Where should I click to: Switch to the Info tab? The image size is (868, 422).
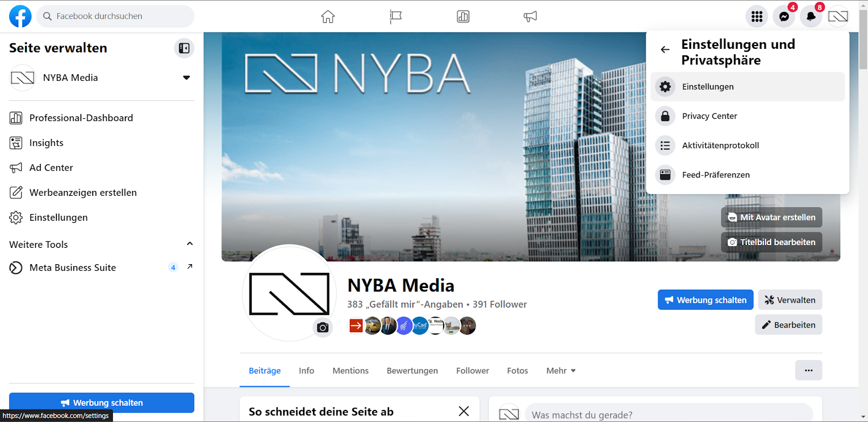pyautogui.click(x=307, y=370)
